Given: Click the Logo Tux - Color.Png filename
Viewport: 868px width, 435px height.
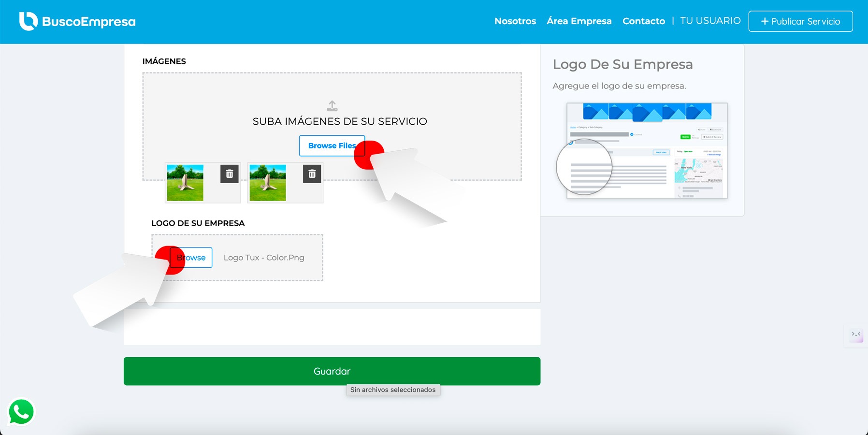Looking at the screenshot, I should (x=264, y=258).
